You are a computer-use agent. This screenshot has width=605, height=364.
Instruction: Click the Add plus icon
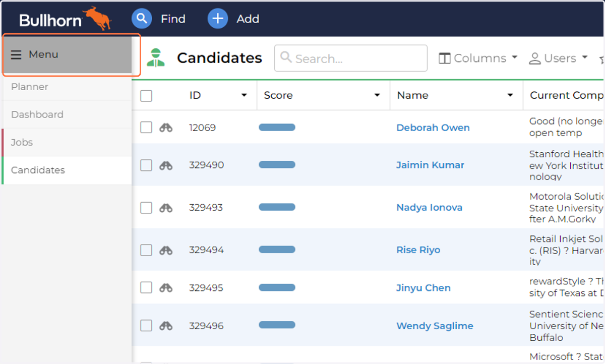click(218, 19)
